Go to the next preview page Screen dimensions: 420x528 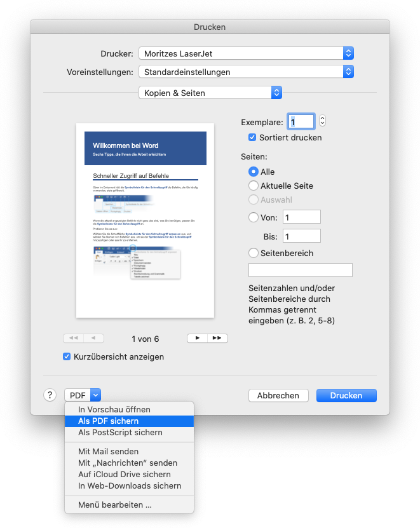197,339
